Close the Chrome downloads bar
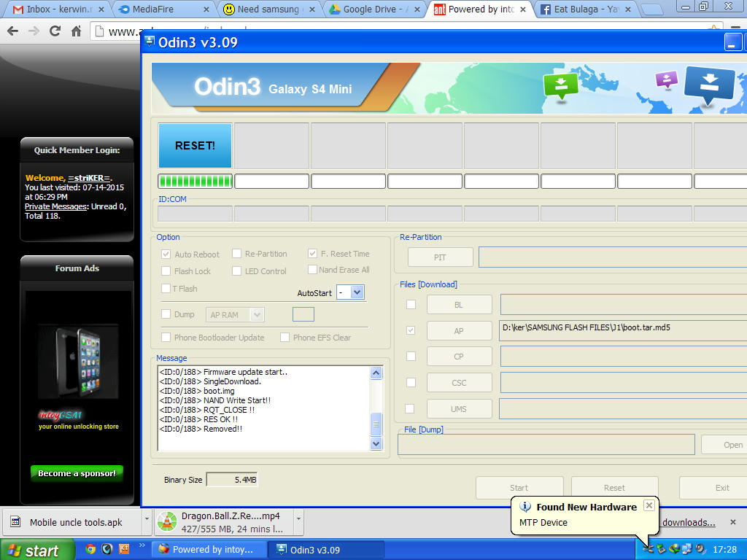 click(733, 522)
